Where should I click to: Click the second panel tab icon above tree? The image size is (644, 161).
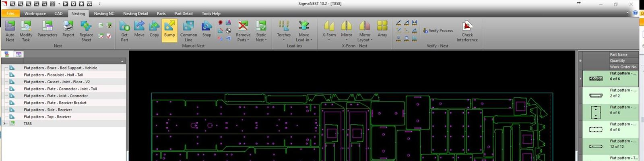[x=19, y=54]
